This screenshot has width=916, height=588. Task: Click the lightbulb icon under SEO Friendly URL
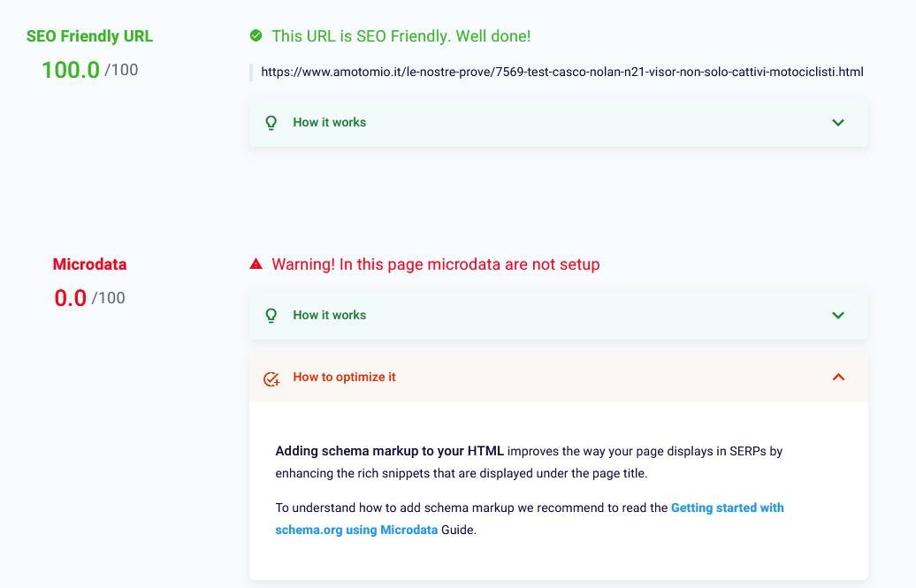[x=271, y=123]
